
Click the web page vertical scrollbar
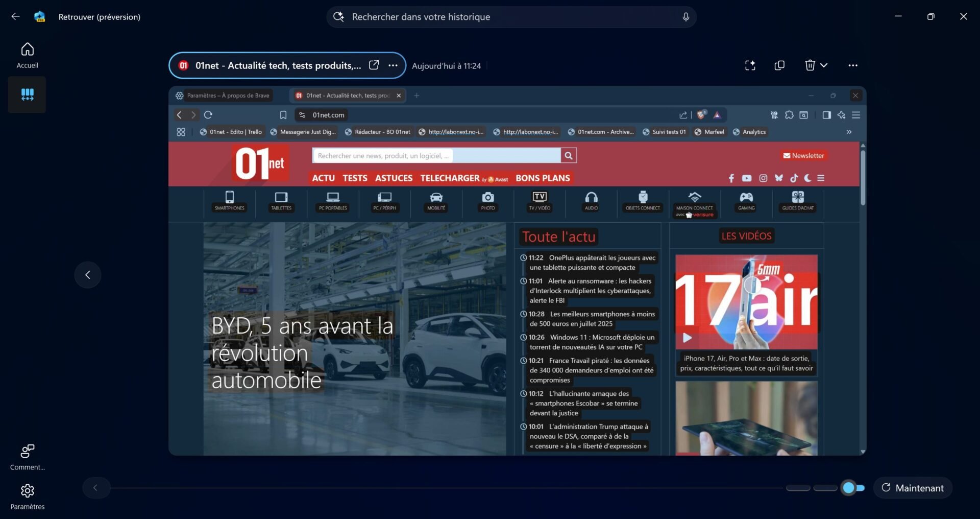pyautogui.click(x=863, y=178)
